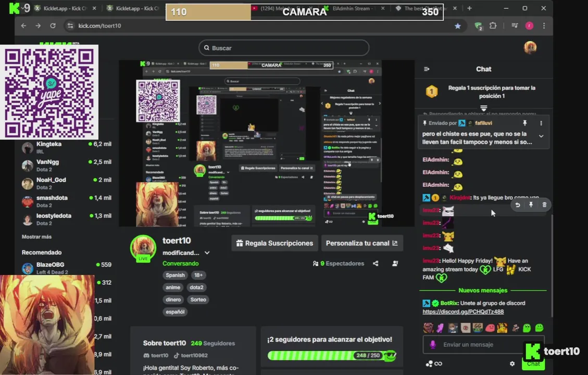The image size is (588, 375).
Task: Go forward using the browser forward arrow
Action: (x=38, y=26)
